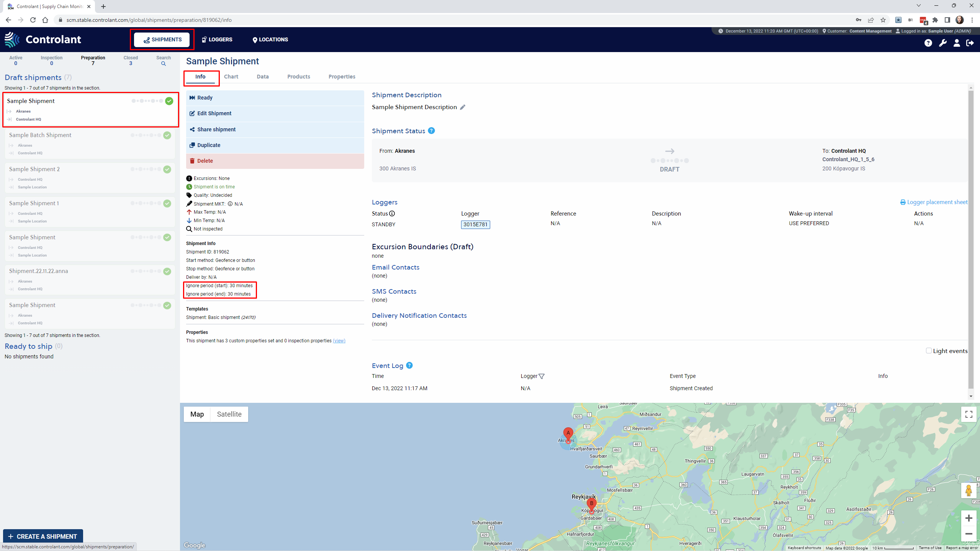Click the Delete shipment button

coord(275,161)
